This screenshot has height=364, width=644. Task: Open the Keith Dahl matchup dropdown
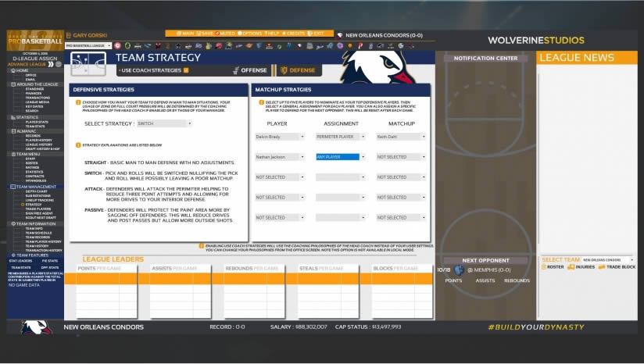[401, 137]
